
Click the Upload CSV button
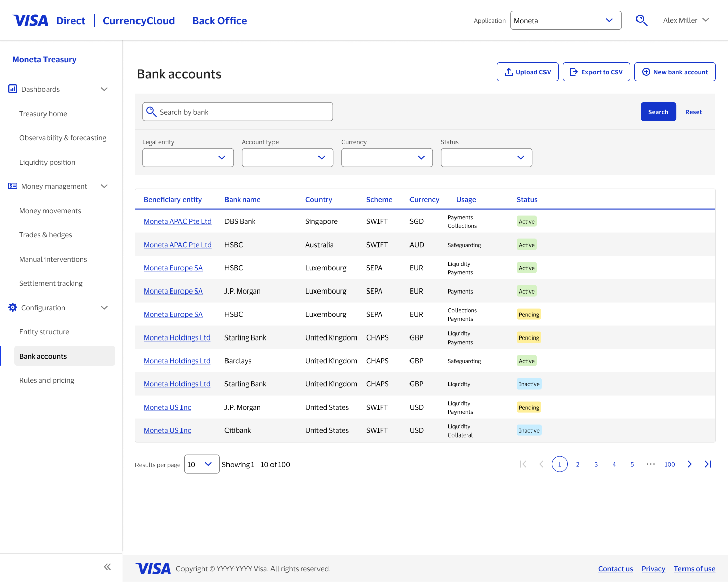pyautogui.click(x=528, y=72)
